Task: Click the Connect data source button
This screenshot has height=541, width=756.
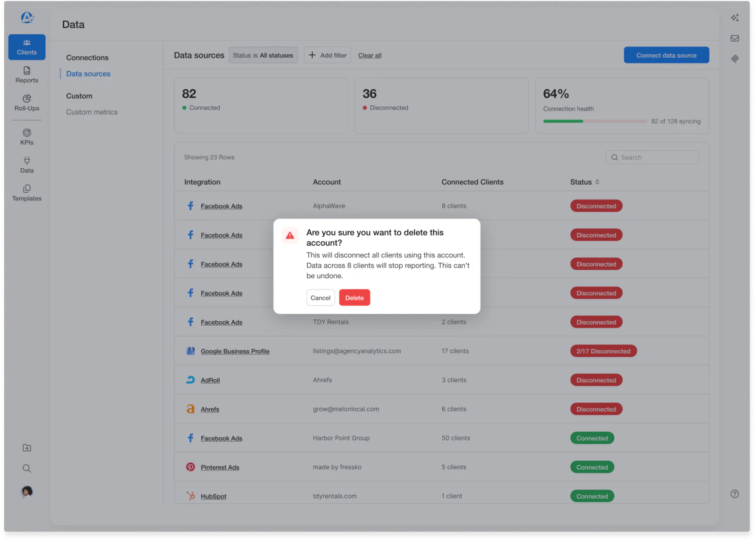Action: coord(666,55)
